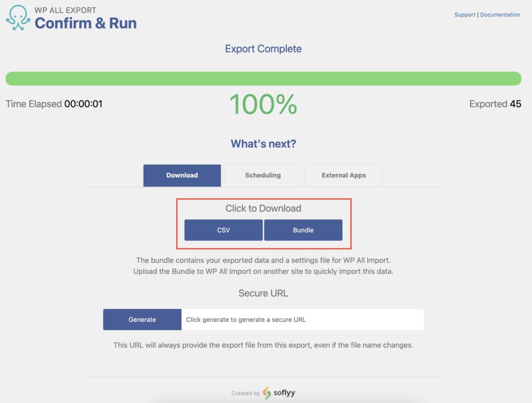This screenshot has width=532, height=403.
Task: Select the Download tab
Action: 182,175
